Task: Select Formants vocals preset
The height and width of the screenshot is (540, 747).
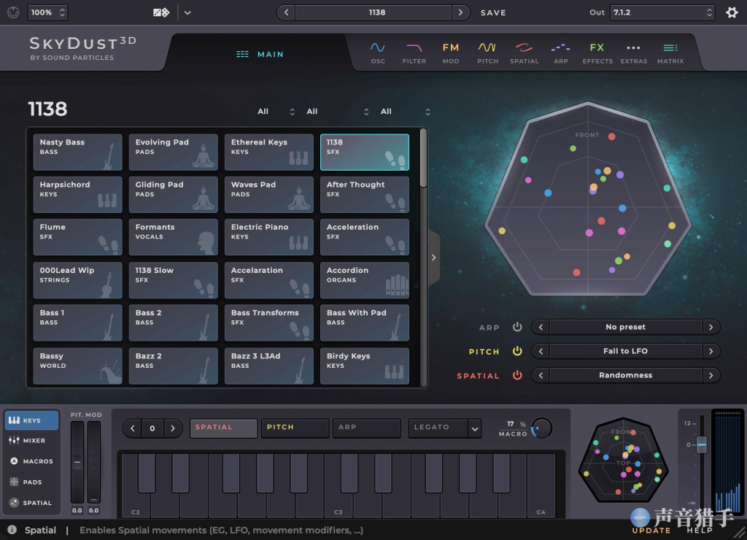Action: tap(173, 237)
